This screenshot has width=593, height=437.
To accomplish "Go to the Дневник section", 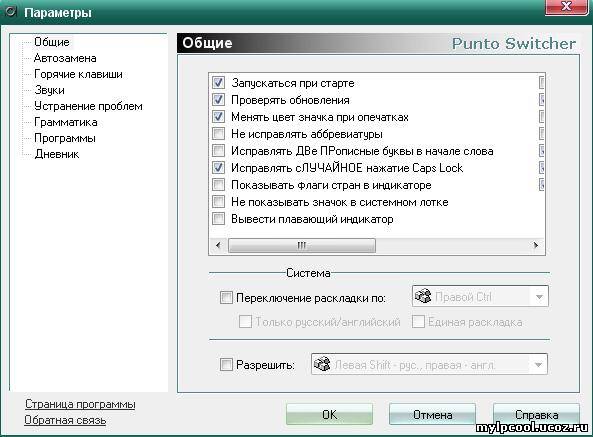I will coord(57,154).
